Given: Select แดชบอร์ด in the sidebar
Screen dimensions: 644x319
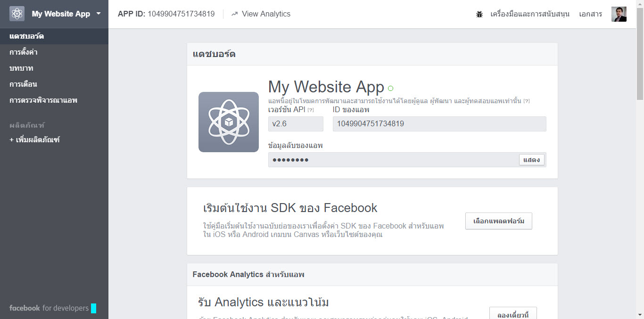Looking at the screenshot, I should [54, 36].
